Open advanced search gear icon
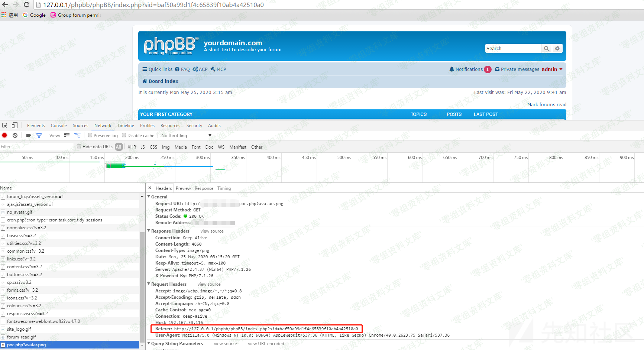 point(557,48)
